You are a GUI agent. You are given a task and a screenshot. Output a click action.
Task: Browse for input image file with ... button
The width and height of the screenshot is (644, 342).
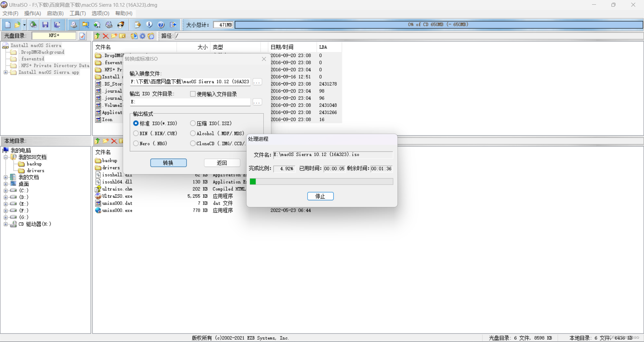[257, 82]
